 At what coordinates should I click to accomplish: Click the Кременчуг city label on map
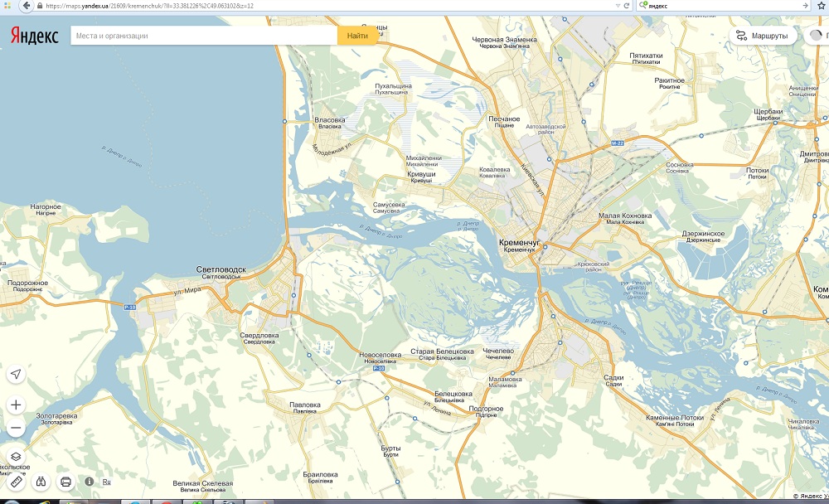tap(520, 242)
